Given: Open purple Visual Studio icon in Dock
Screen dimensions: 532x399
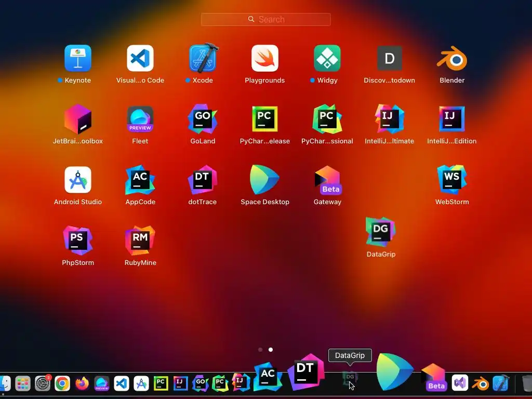Looking at the screenshot, I should (x=460, y=383).
